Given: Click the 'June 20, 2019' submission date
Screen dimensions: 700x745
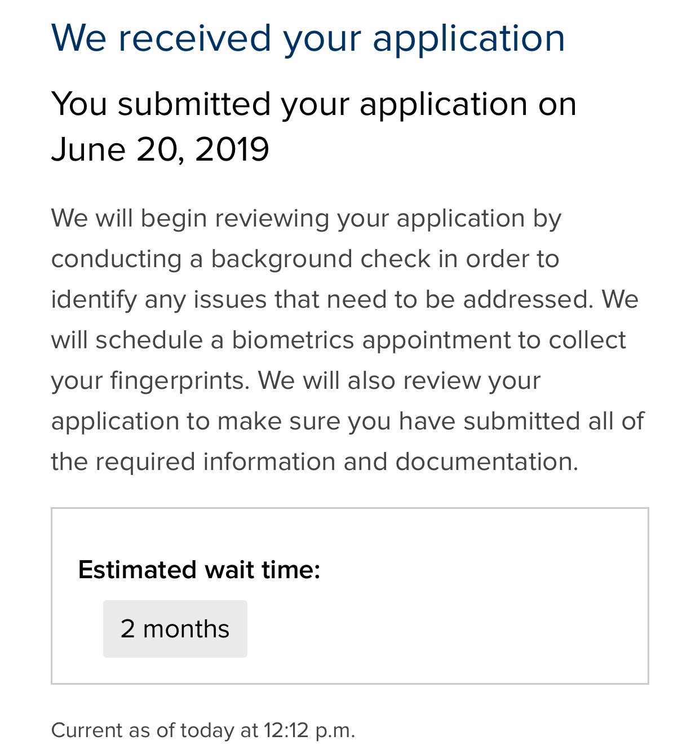Looking at the screenshot, I should pyautogui.click(x=160, y=149).
